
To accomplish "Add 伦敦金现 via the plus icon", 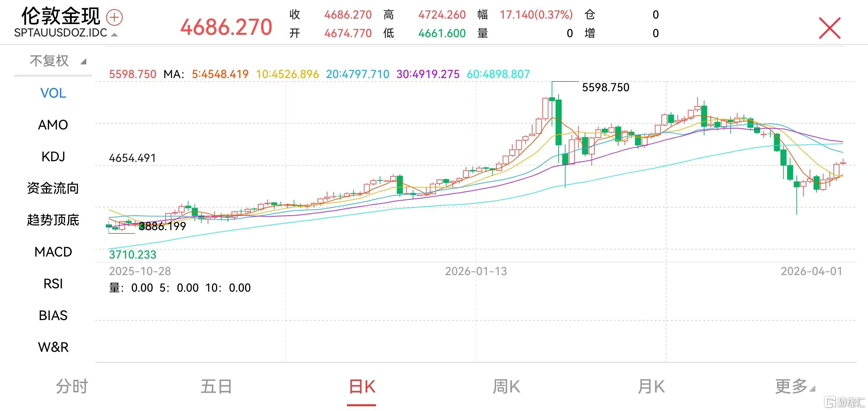I will (x=114, y=17).
